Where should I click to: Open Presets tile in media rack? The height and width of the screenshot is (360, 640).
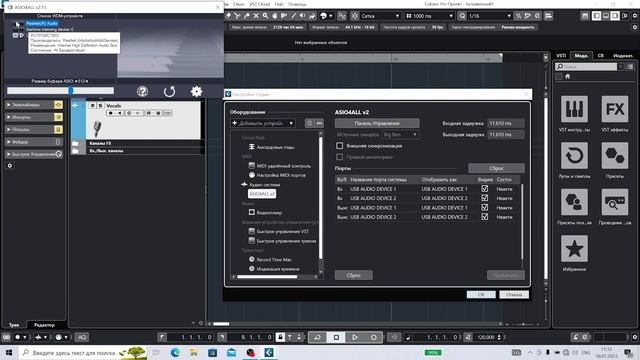point(615,156)
